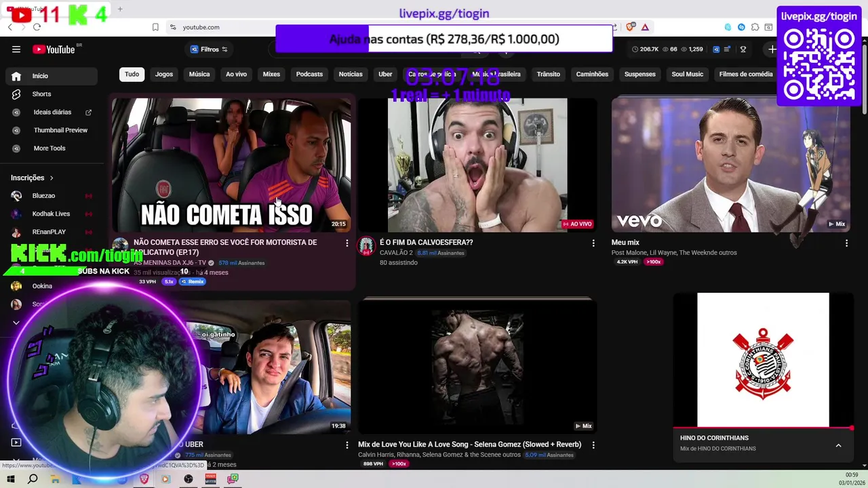Select the Mixes filter chip

click(271, 74)
